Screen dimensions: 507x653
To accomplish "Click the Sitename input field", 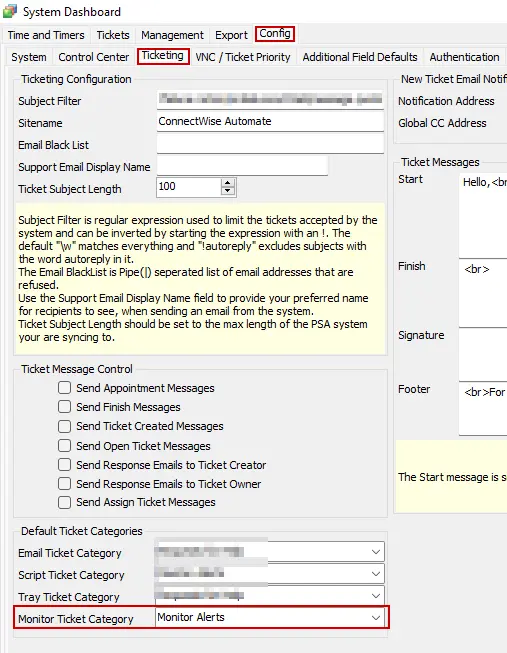I will [x=270, y=122].
